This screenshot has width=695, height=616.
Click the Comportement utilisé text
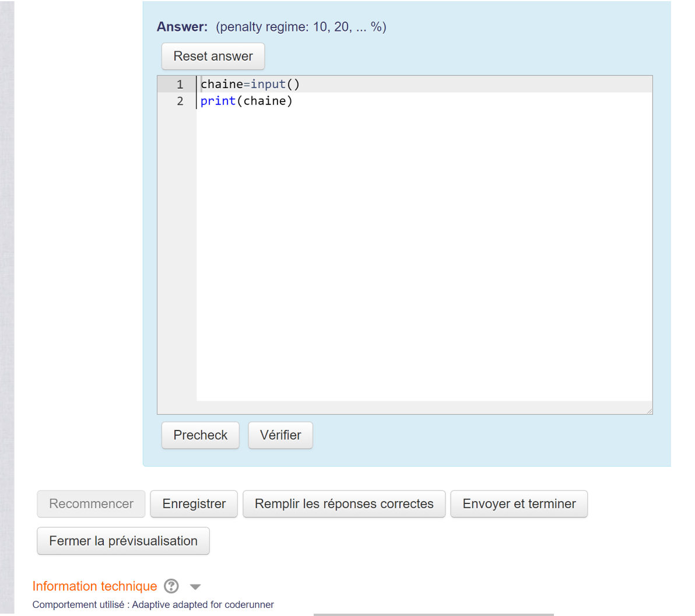pyautogui.click(x=153, y=605)
